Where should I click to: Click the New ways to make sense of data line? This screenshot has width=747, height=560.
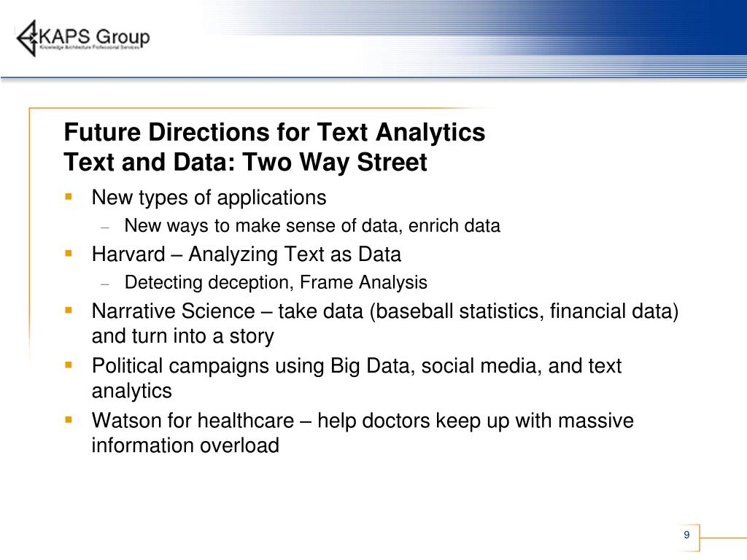coord(312,226)
